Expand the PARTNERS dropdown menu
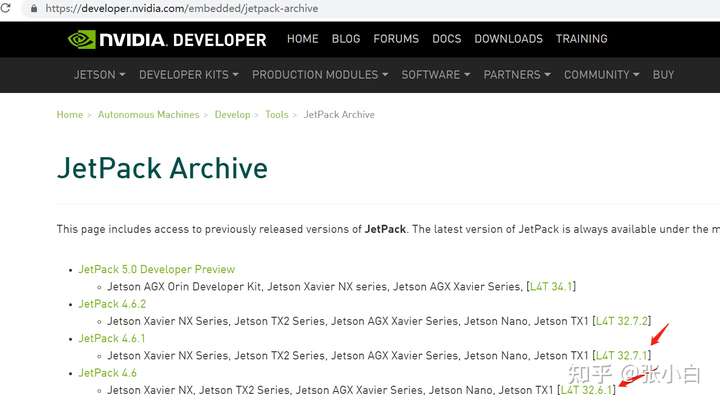Viewport: 720px width, 403px height. [x=517, y=75]
